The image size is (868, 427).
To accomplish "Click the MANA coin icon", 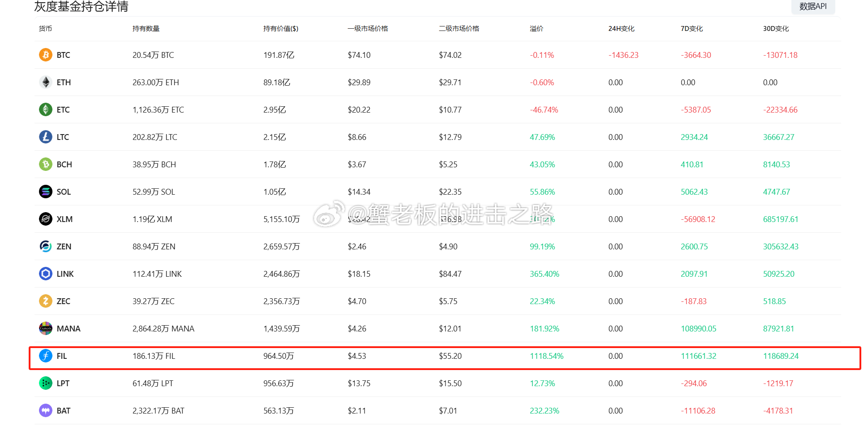I will [x=46, y=328].
